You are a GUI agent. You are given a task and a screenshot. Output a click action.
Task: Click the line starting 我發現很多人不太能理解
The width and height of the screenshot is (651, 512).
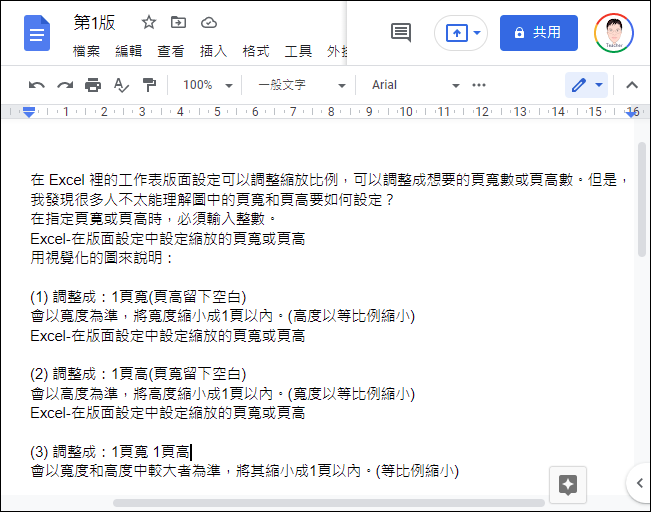pyautogui.click(x=212, y=200)
